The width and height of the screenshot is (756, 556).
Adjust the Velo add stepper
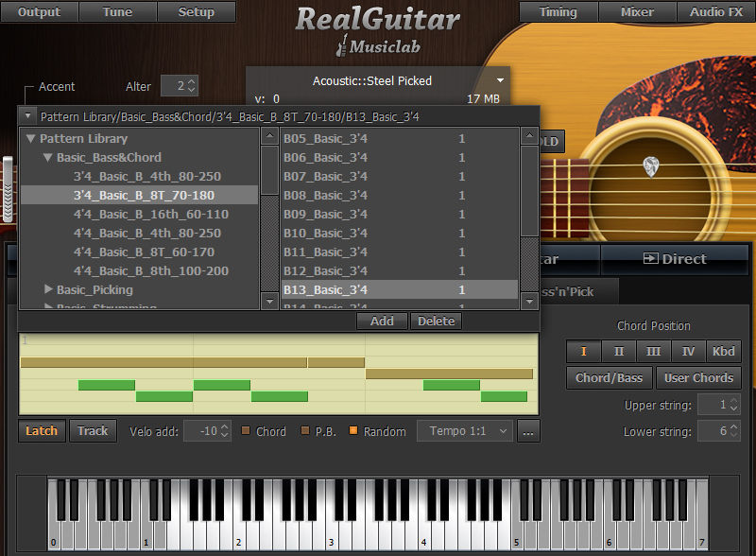pos(224,430)
